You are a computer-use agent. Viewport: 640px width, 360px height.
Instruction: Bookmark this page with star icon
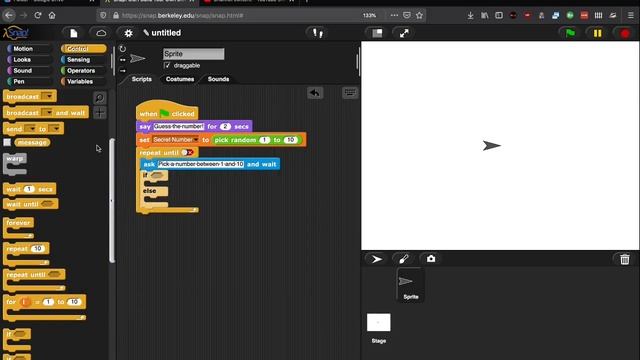click(x=420, y=16)
